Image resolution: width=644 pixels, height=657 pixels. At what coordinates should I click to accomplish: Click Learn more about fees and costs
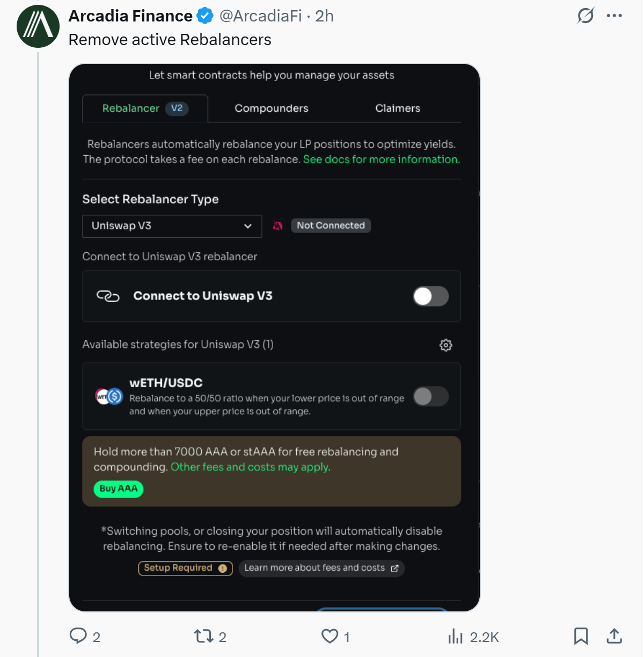321,568
